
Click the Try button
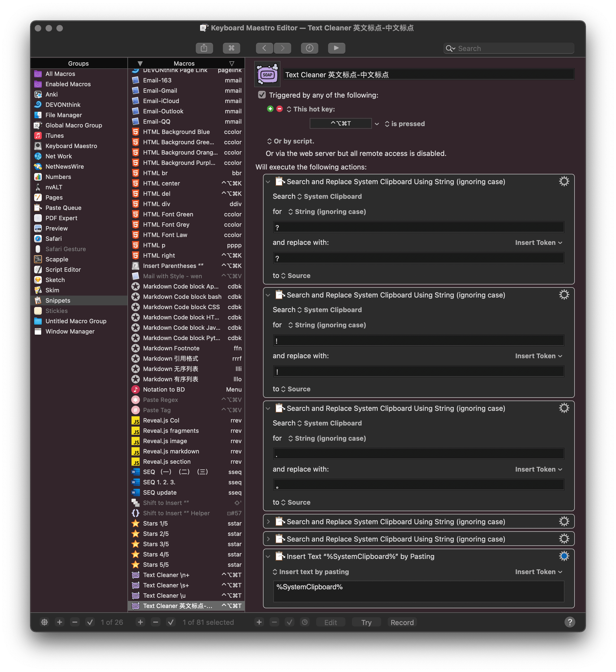(366, 622)
